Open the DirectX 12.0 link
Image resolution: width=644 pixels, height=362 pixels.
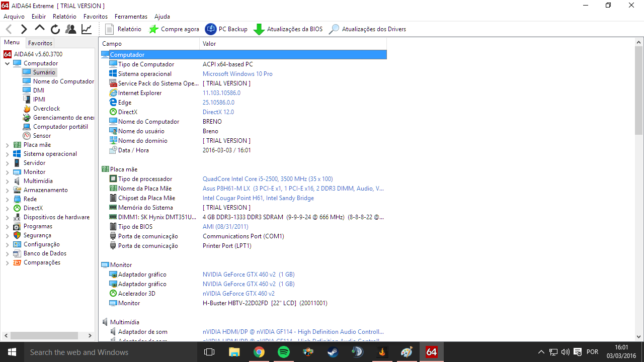coord(218,112)
